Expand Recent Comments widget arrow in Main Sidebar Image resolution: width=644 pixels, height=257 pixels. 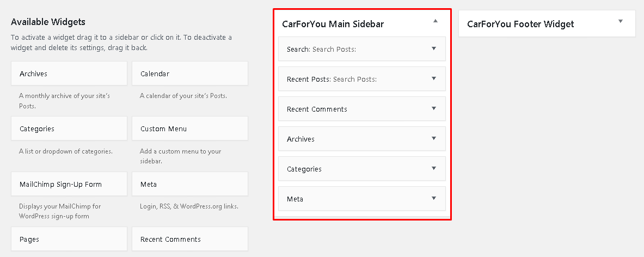click(x=434, y=108)
